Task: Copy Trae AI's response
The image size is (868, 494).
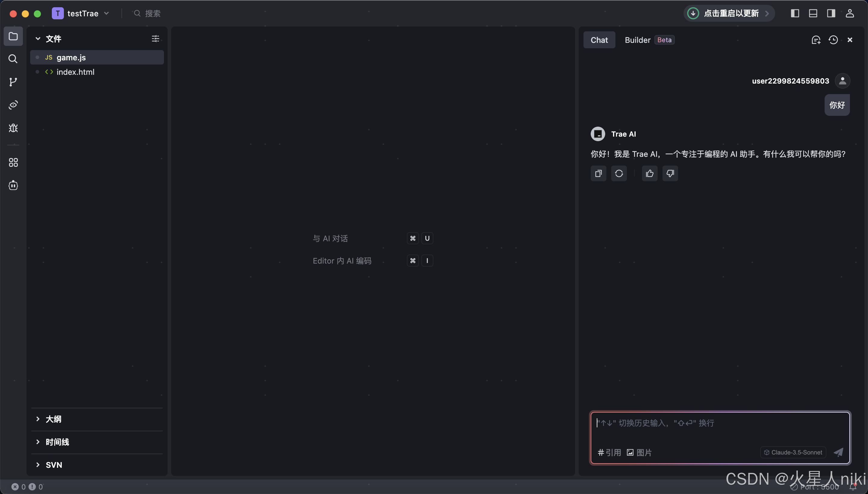Action: tap(598, 173)
